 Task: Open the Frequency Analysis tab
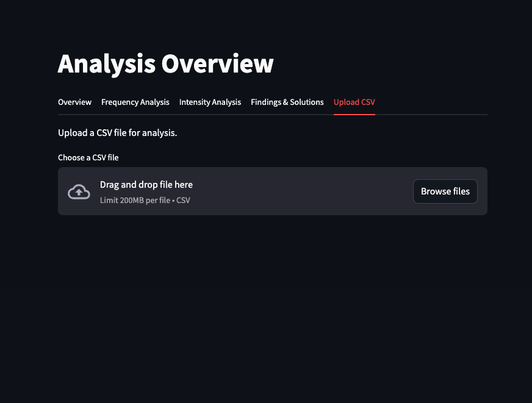tap(135, 102)
